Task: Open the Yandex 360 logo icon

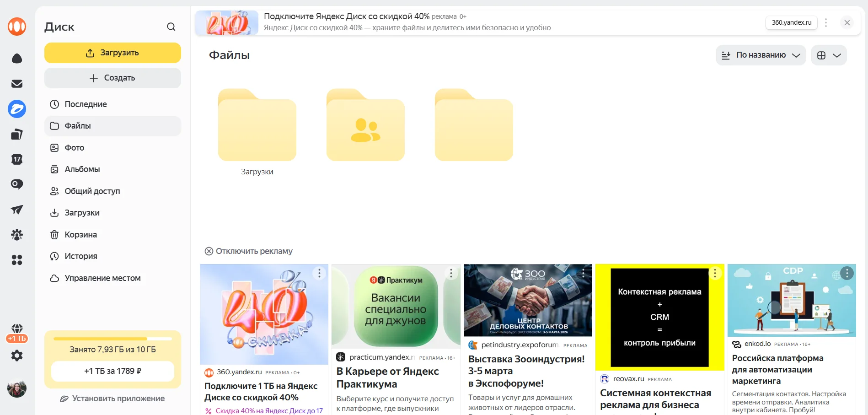Action: tap(17, 27)
